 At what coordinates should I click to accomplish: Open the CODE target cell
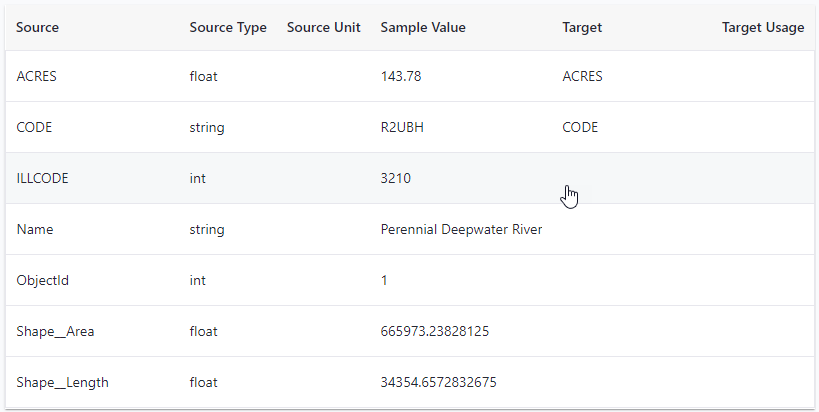click(580, 128)
